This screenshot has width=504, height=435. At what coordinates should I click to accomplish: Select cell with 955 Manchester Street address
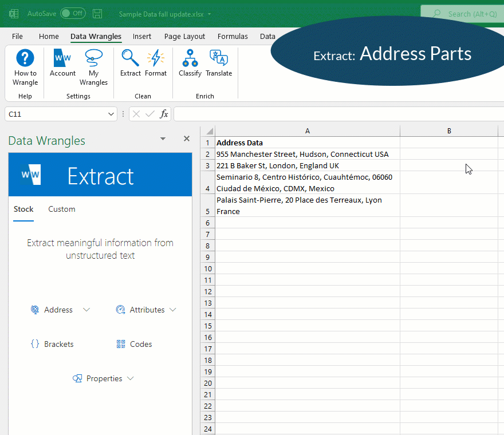pos(308,154)
